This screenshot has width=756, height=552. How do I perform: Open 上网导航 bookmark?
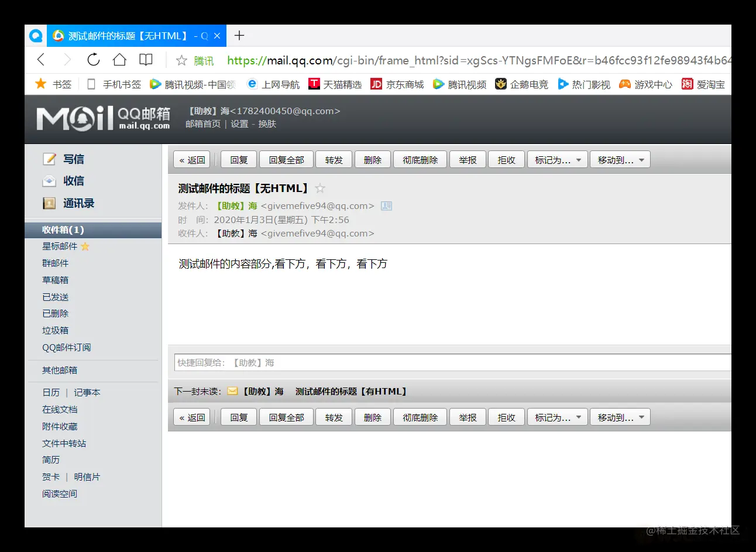(x=273, y=84)
